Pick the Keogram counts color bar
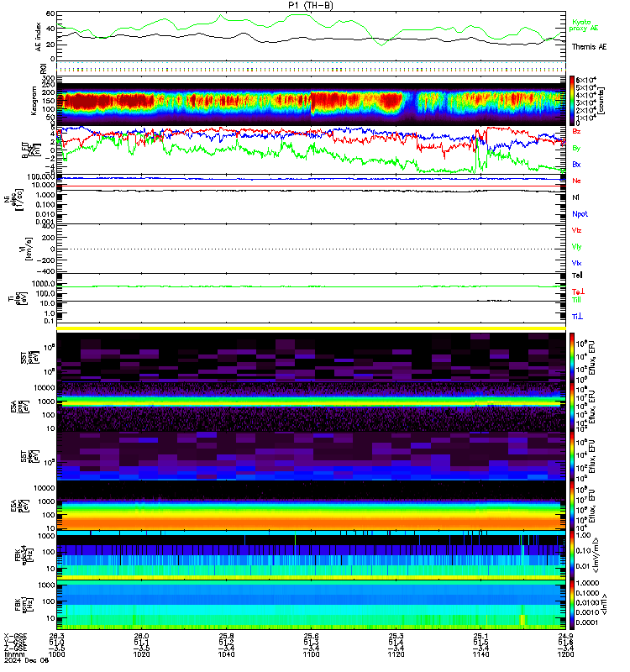Image resolution: width=630 pixels, height=672 pixels. point(572,100)
